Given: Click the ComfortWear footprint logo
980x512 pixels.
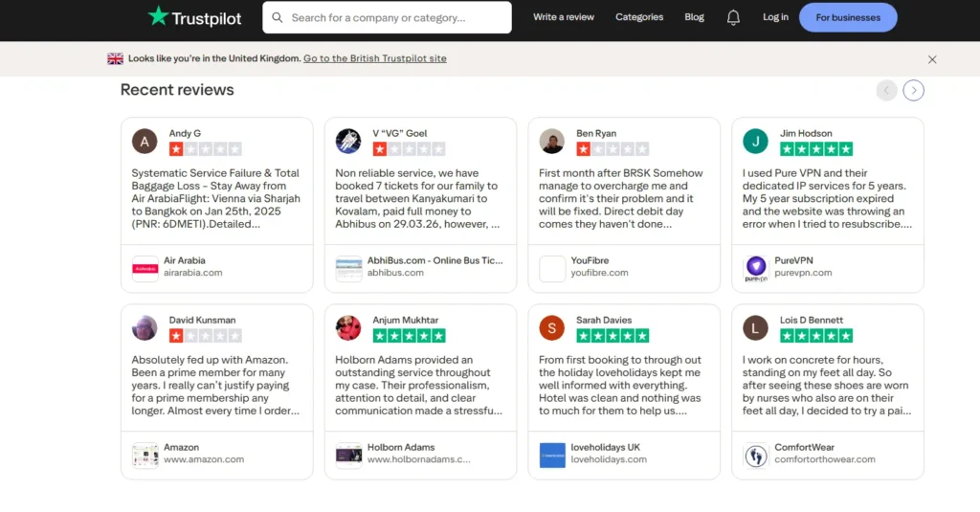Looking at the screenshot, I should coord(756,455).
